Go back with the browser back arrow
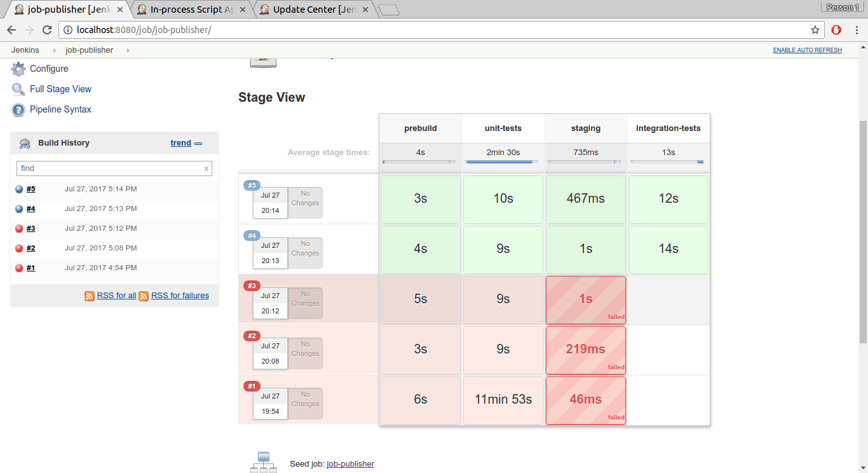The image size is (868, 473). click(x=11, y=30)
